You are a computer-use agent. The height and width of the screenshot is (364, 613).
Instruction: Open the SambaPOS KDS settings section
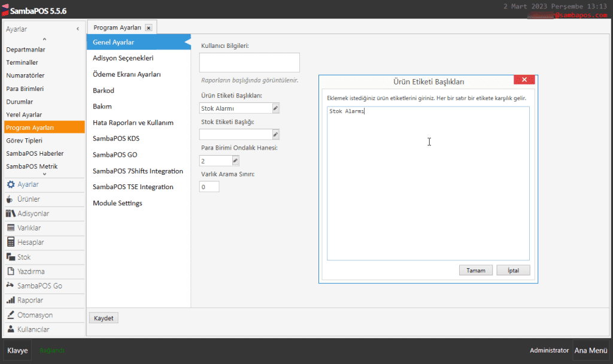click(x=116, y=138)
